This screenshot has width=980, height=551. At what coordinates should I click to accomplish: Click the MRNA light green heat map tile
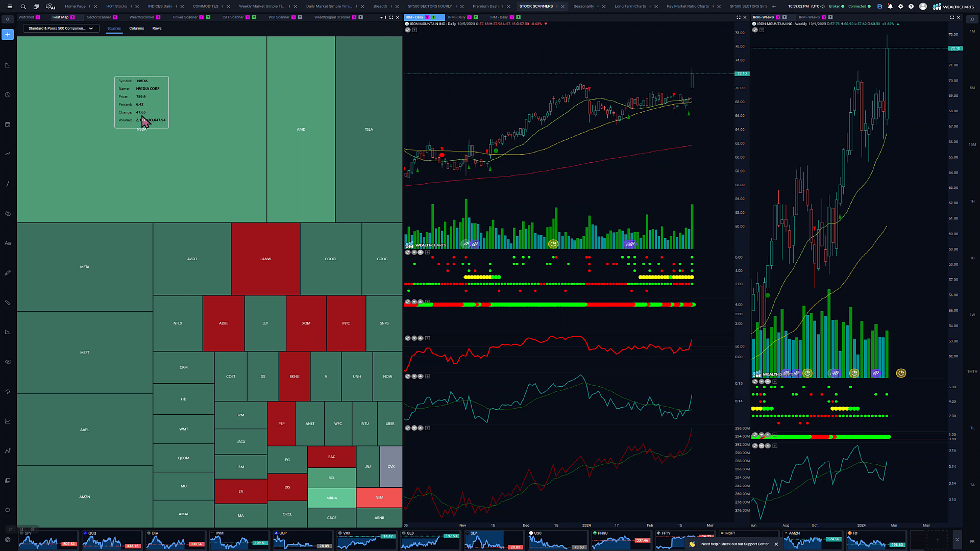(332, 498)
